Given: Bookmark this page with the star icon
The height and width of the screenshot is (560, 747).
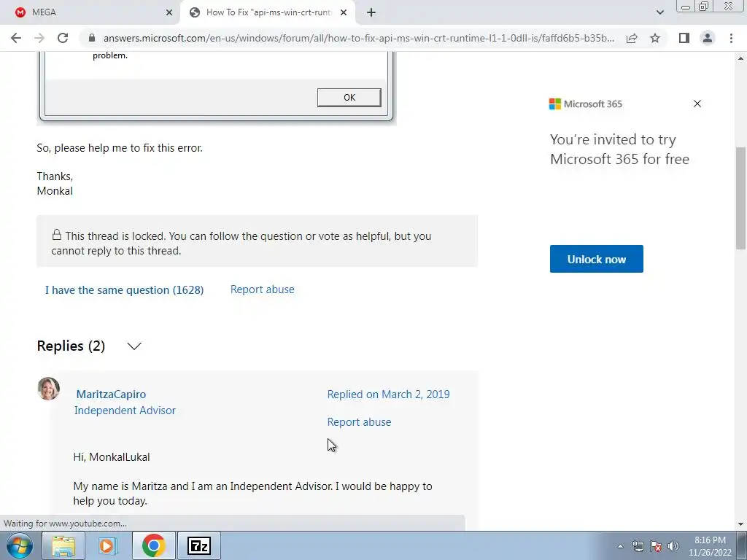Looking at the screenshot, I should [x=655, y=38].
